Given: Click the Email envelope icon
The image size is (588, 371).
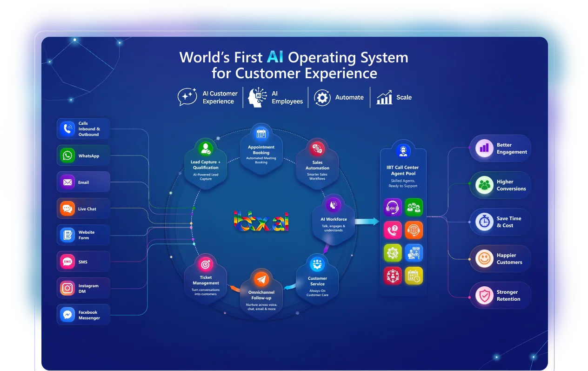Looking at the screenshot, I should [67, 182].
